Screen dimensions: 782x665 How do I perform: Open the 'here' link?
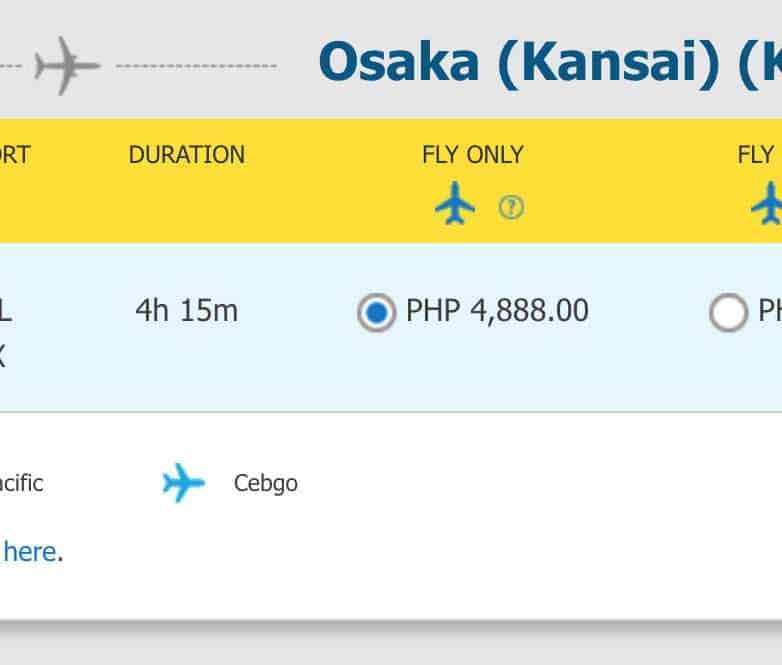(30, 551)
